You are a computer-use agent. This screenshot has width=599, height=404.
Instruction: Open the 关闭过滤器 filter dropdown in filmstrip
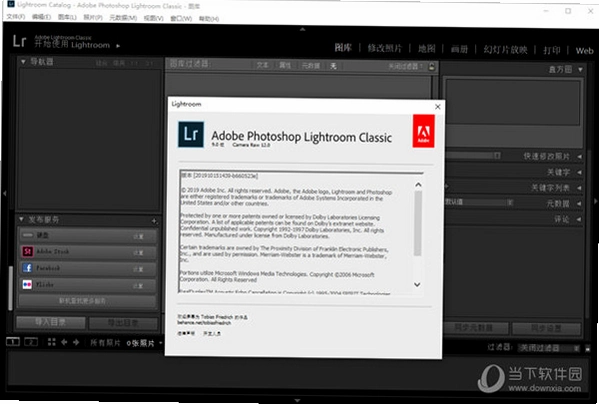[549, 348]
